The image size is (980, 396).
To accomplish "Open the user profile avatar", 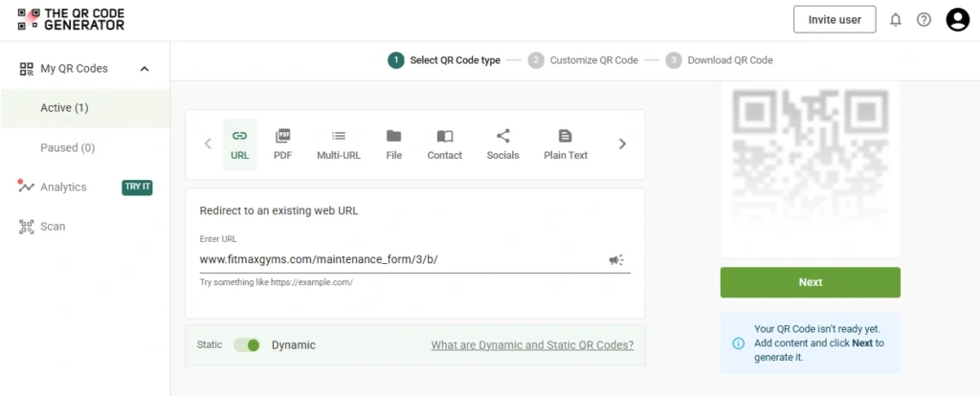I will tap(957, 20).
